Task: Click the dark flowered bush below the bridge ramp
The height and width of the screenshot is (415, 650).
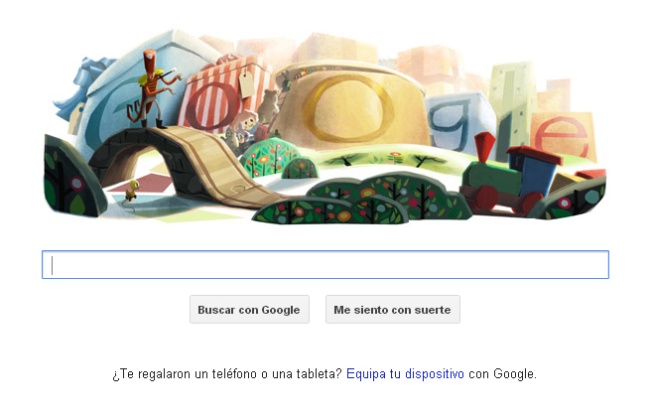Action: [330, 211]
